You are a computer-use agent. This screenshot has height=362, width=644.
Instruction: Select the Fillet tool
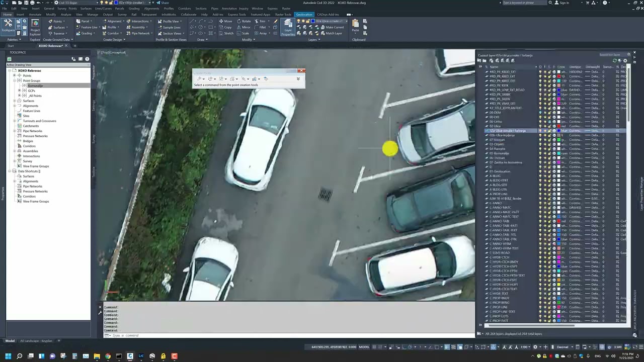(260, 27)
